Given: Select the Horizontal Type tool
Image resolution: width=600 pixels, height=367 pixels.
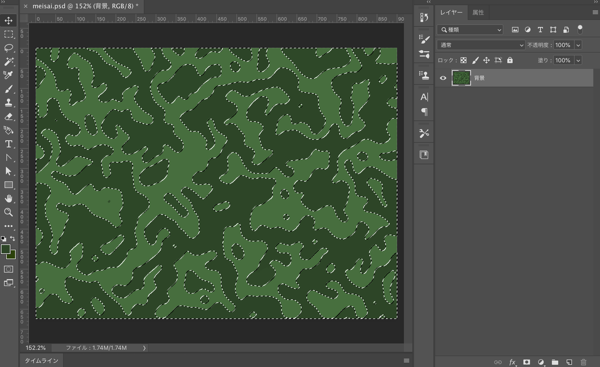Looking at the screenshot, I should click(8, 144).
